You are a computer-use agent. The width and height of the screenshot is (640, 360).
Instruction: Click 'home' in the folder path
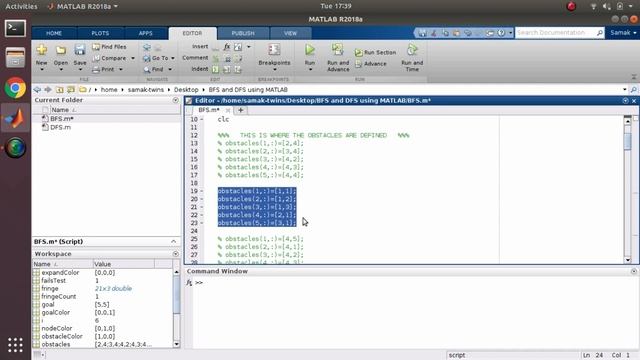tap(109, 90)
